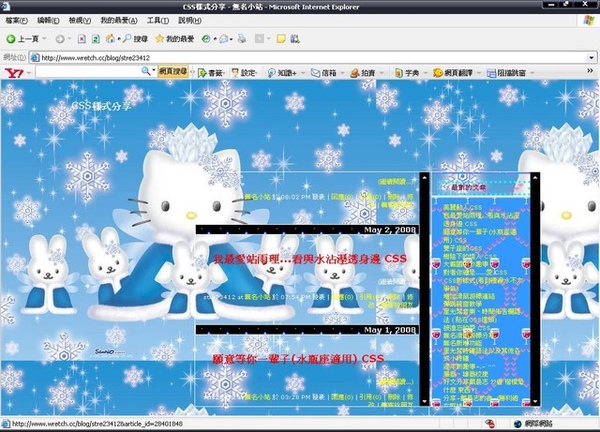600x432 pixels.
Task: Click the page icon in address bar
Action: tap(35, 58)
